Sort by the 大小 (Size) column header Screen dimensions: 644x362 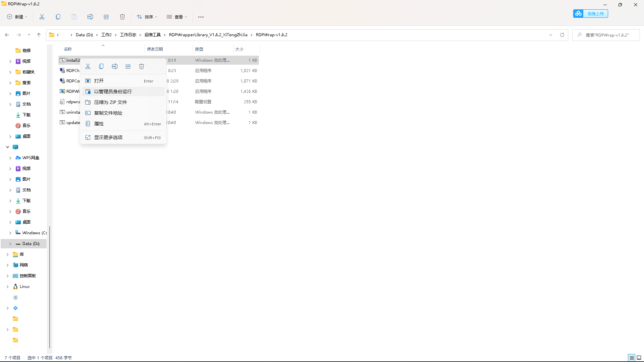tap(246, 49)
